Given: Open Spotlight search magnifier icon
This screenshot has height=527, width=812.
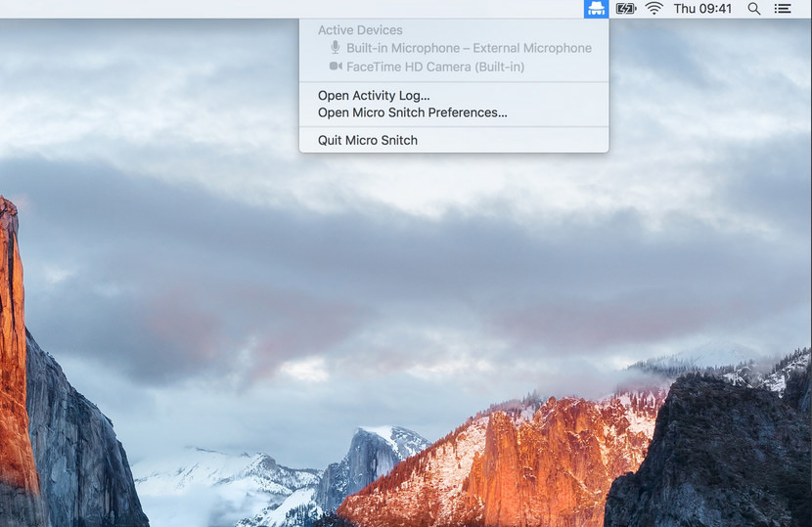Looking at the screenshot, I should click(x=754, y=9).
